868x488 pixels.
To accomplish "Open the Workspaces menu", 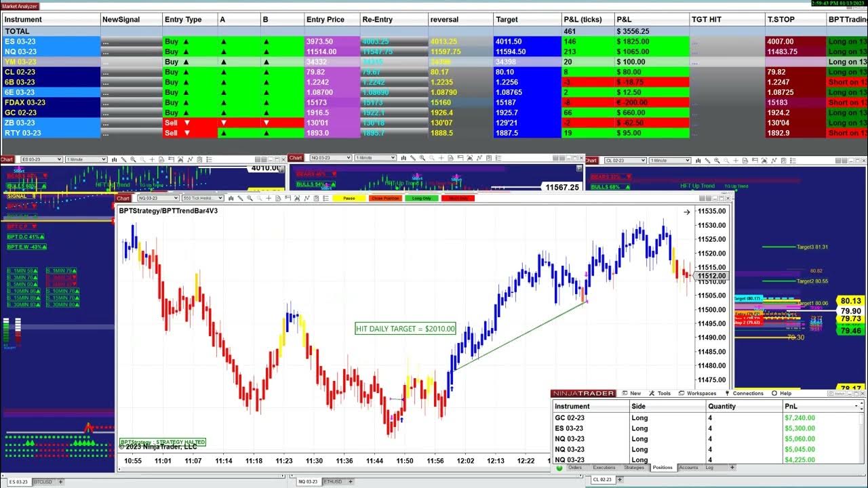I will coord(697,393).
